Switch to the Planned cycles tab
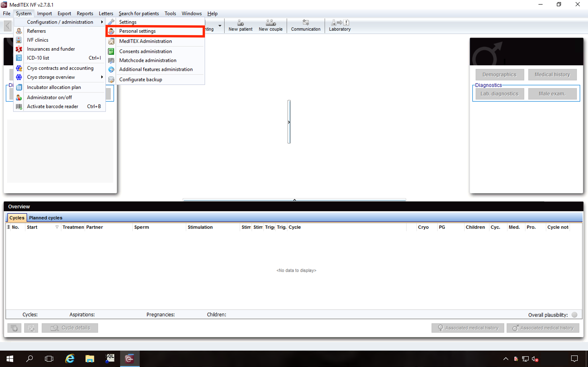This screenshot has height=367, width=588. [45, 218]
